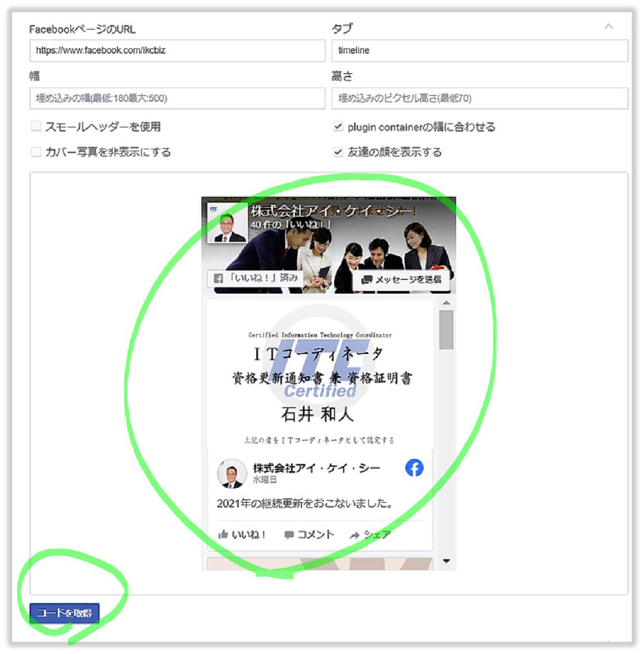
Task: Click the コメント speech bubble button
Action: tap(309, 534)
